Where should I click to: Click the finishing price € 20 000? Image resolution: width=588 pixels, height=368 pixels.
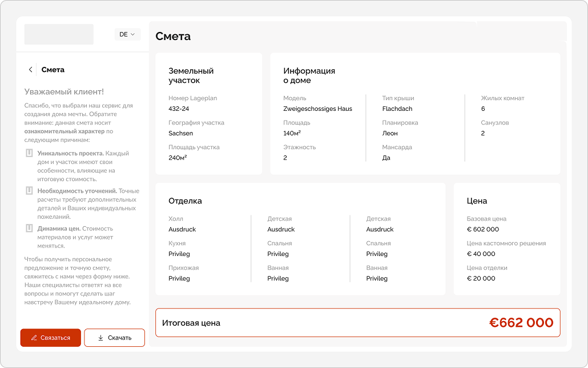[x=481, y=278]
